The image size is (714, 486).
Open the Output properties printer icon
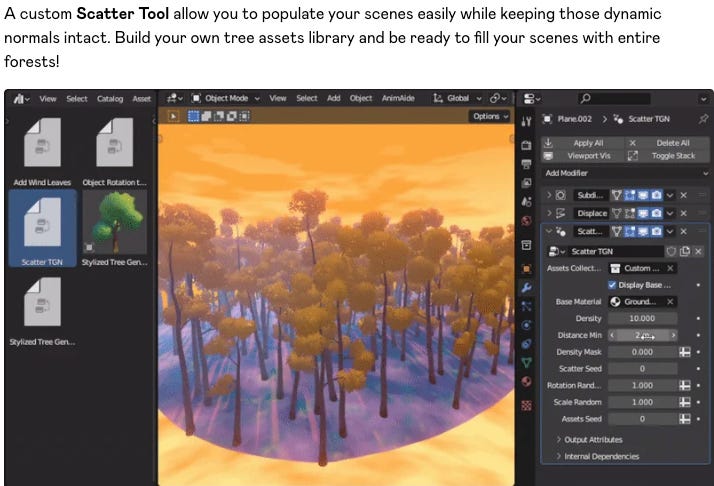(526, 164)
